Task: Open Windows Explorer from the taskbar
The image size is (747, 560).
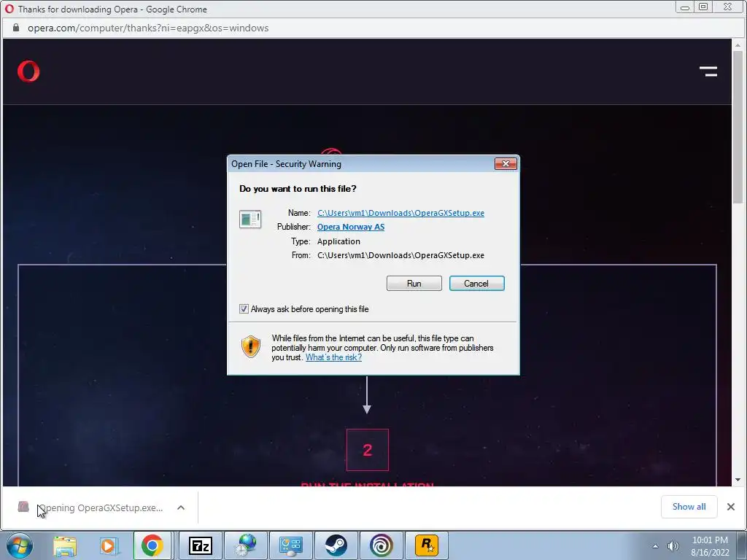Action: coord(65,545)
